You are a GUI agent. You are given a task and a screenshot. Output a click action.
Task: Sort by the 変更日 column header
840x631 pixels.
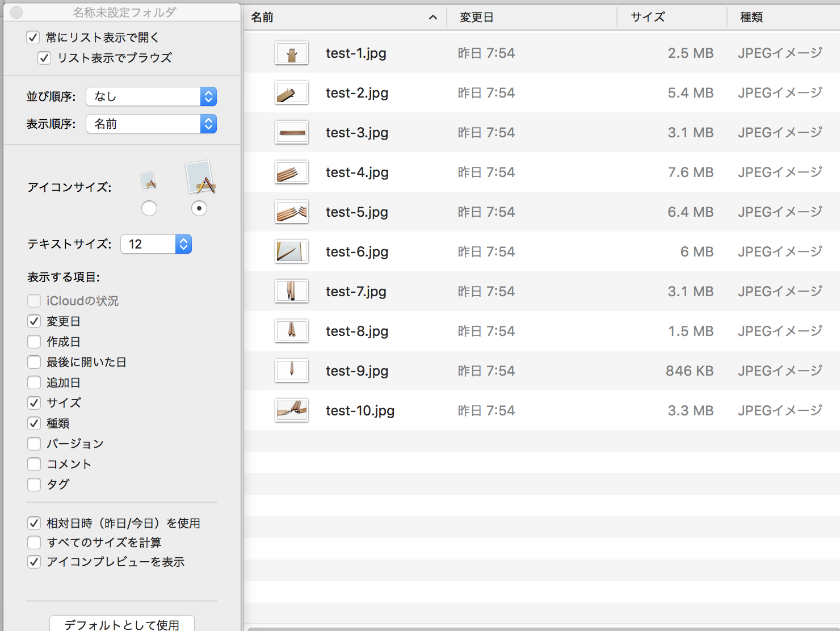477,18
